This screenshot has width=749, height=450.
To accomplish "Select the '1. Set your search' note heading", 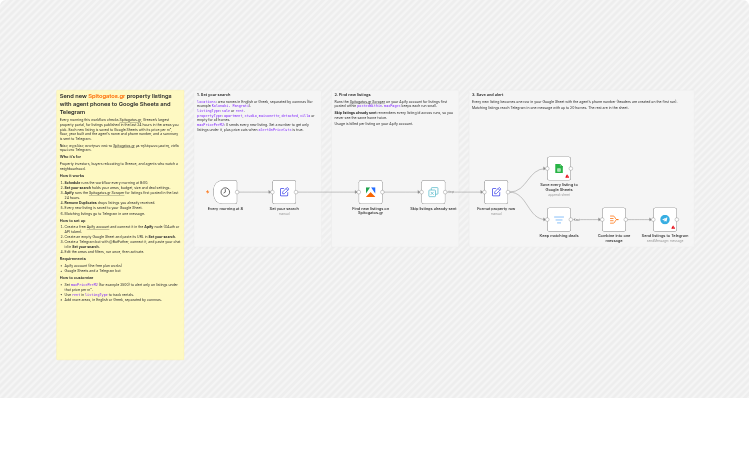I will [214, 95].
